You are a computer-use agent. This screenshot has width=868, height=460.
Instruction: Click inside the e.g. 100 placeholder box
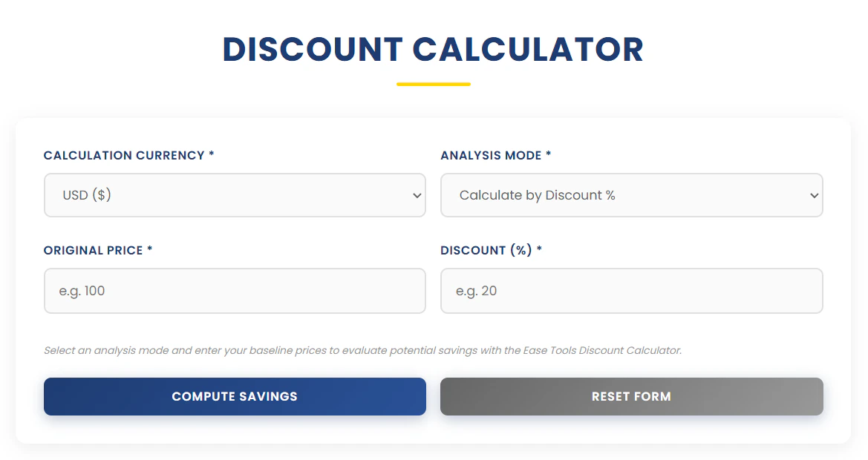tap(235, 291)
